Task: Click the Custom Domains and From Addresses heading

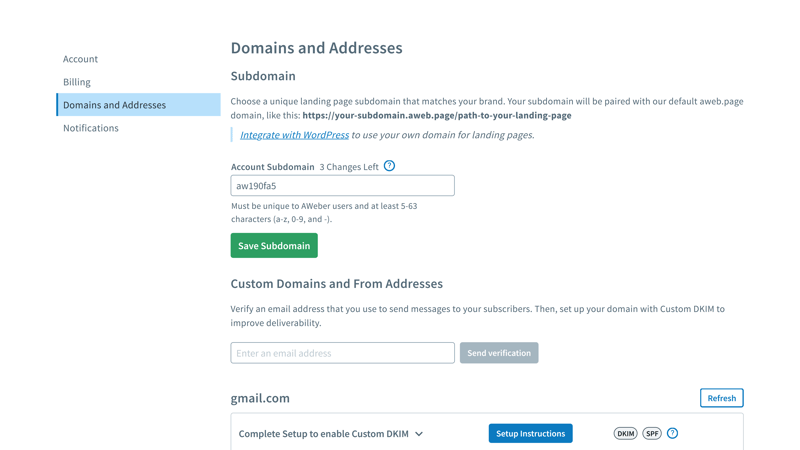Action: pos(336,284)
